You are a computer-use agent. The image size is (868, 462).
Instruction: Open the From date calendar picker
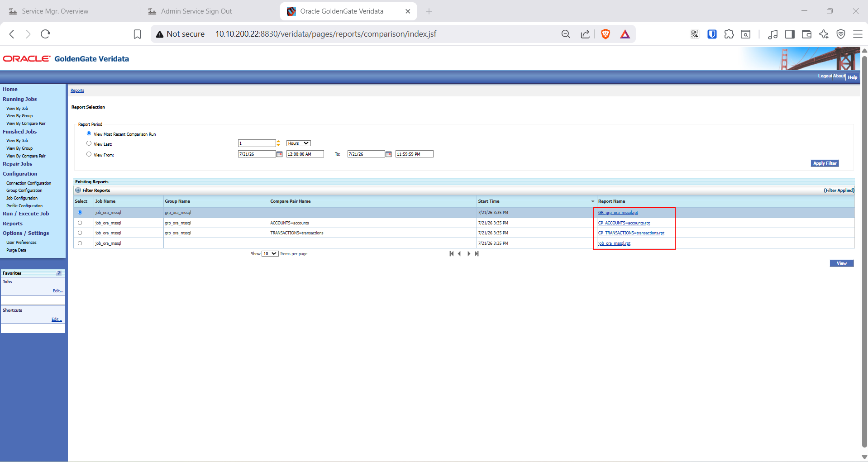point(279,154)
